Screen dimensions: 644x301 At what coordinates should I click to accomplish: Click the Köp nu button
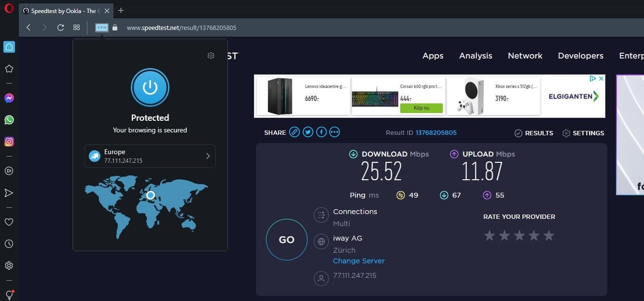(x=421, y=108)
